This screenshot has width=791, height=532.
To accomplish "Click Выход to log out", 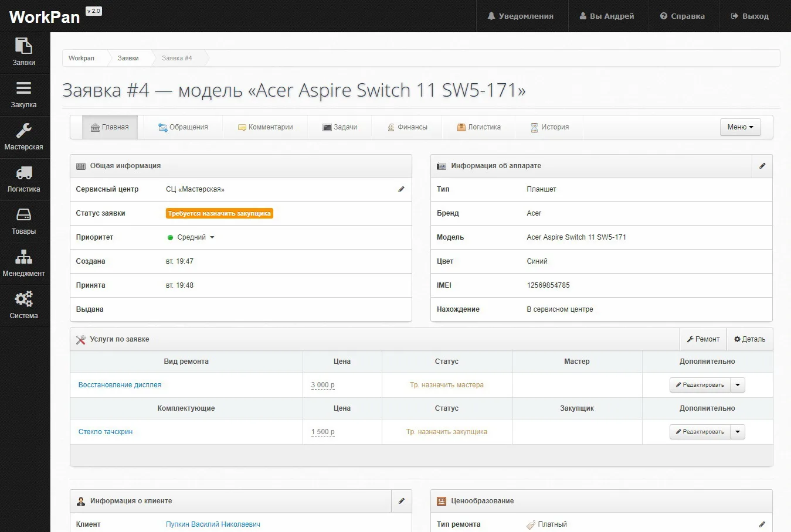I will 750,16.
